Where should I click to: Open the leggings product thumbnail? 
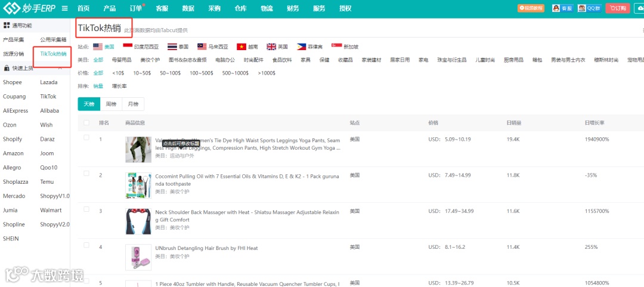click(138, 150)
